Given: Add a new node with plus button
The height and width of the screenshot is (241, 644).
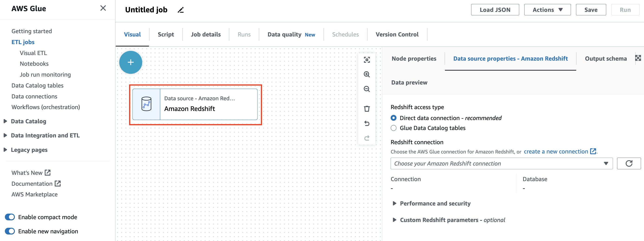Looking at the screenshot, I should (131, 62).
